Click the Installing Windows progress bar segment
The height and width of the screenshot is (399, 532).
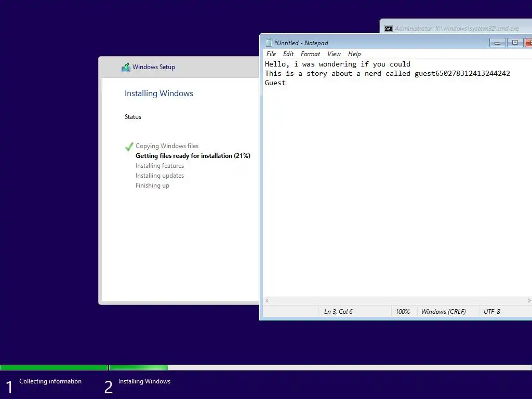[x=320, y=367]
